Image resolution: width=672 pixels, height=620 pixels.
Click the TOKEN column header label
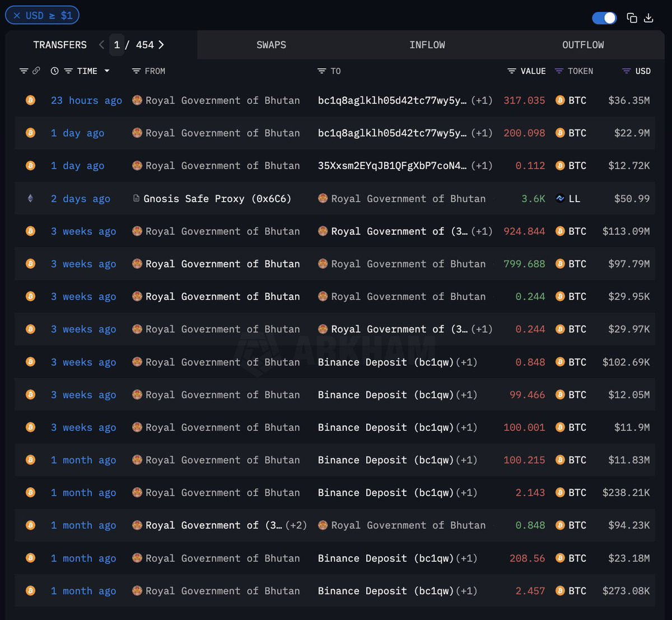(x=580, y=71)
